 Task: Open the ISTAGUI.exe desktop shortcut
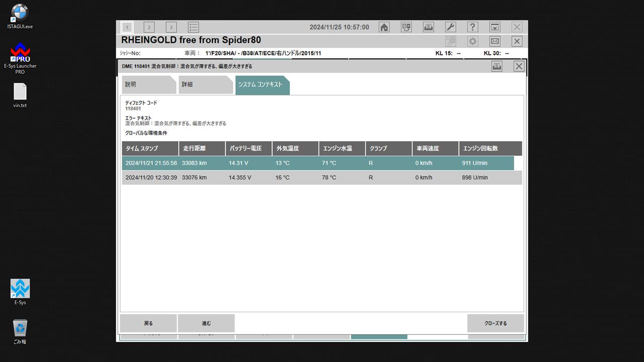pyautogui.click(x=20, y=16)
